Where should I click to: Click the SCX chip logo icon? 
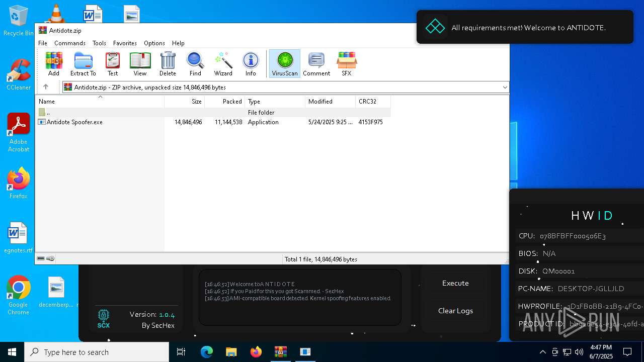tap(104, 319)
